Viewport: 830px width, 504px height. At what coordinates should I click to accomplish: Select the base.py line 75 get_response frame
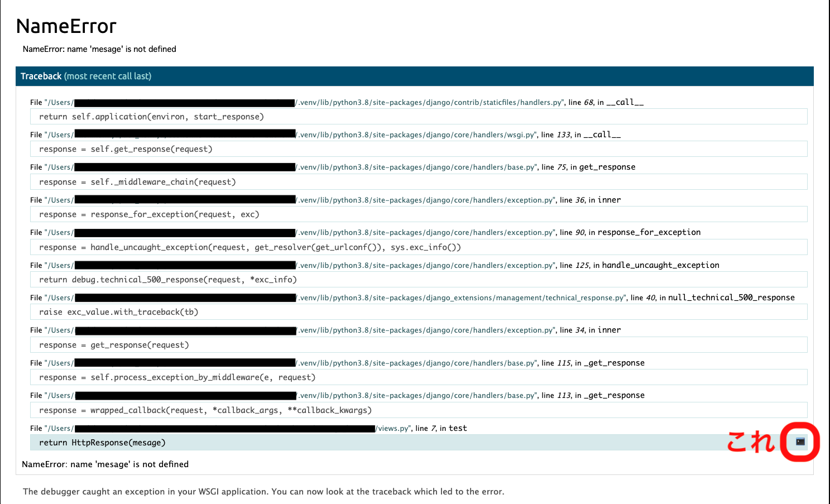pos(333,167)
